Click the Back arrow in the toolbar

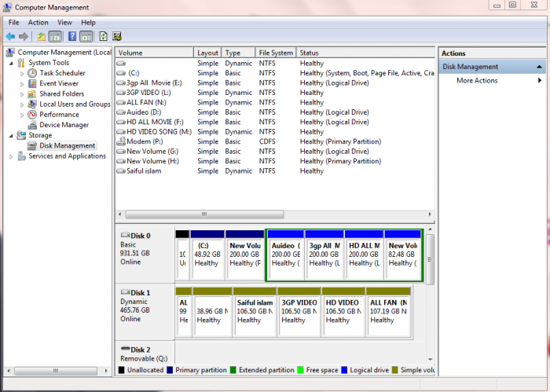point(10,36)
